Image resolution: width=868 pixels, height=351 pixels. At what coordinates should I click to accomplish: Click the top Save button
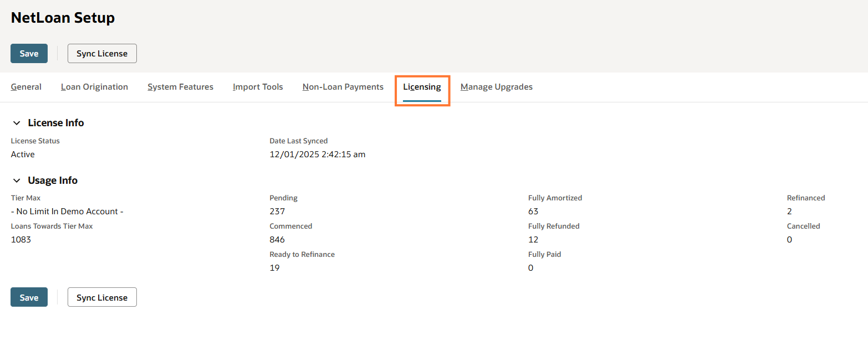[x=29, y=54]
